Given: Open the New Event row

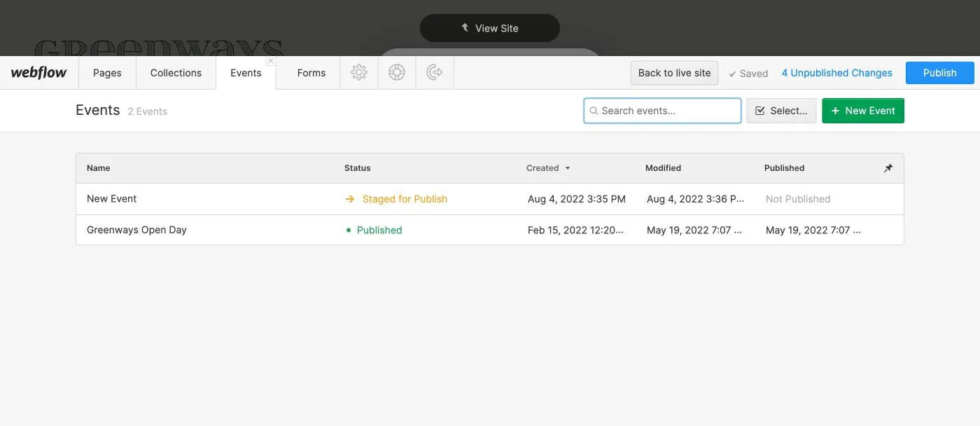Looking at the screenshot, I should 489,199.
